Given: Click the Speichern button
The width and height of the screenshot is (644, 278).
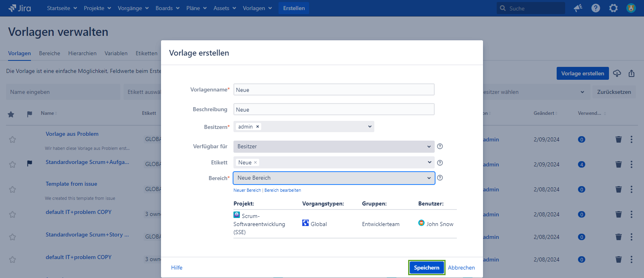Looking at the screenshot, I should point(427,268).
